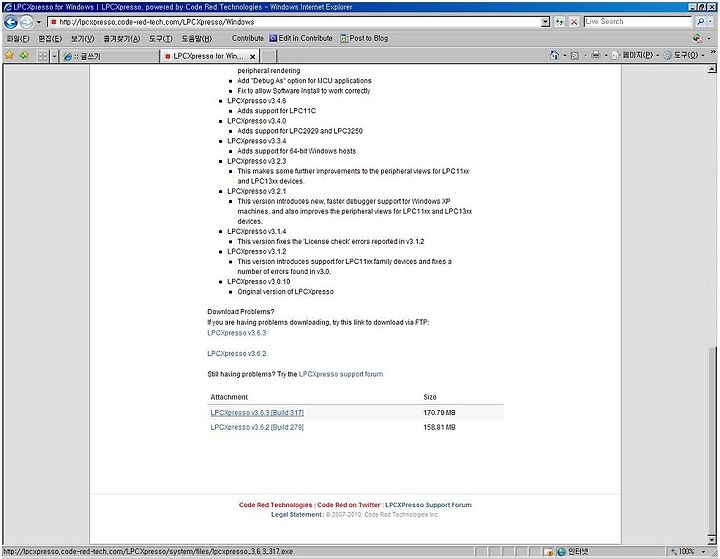Screen dimensions: 720x559
Task: Open the LPCXPresso Support Forum footer link
Action: click(428, 505)
